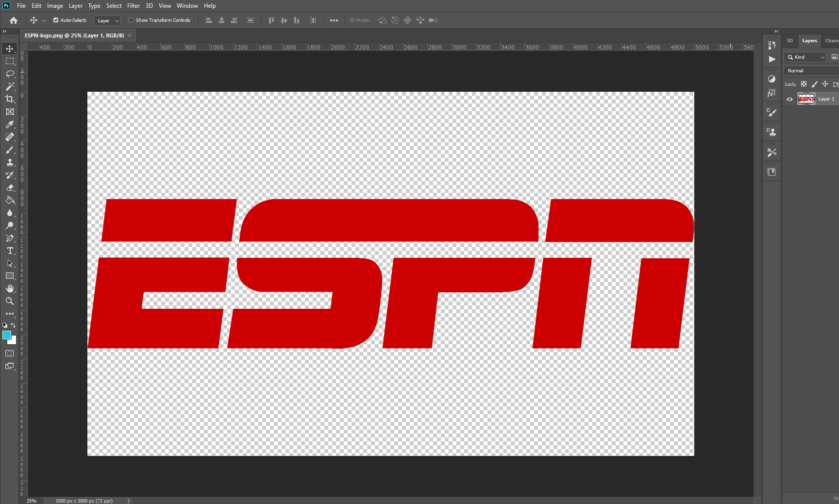Open the Styles fx panel icon
The height and width of the screenshot is (504, 839).
tap(772, 93)
